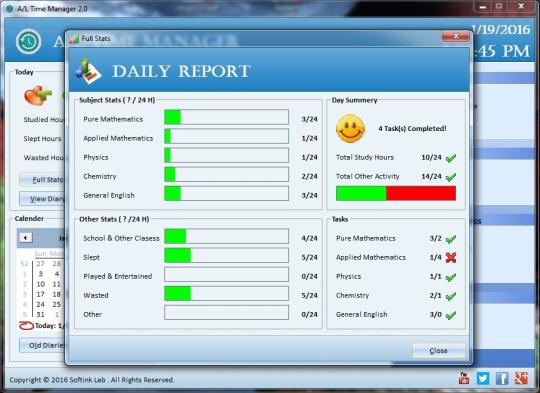Screen dimensions: 540x393
Task: Open View Diary button in main window
Action: (x=42, y=199)
